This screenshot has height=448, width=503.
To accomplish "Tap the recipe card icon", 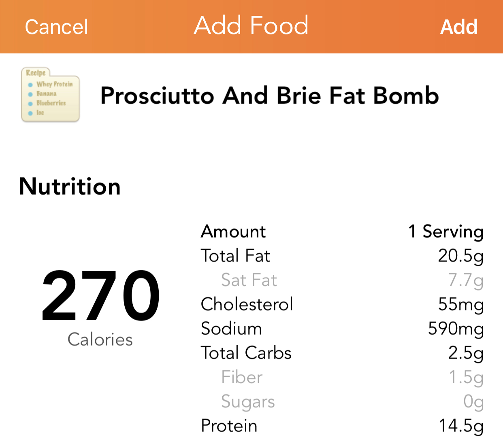I will [50, 95].
